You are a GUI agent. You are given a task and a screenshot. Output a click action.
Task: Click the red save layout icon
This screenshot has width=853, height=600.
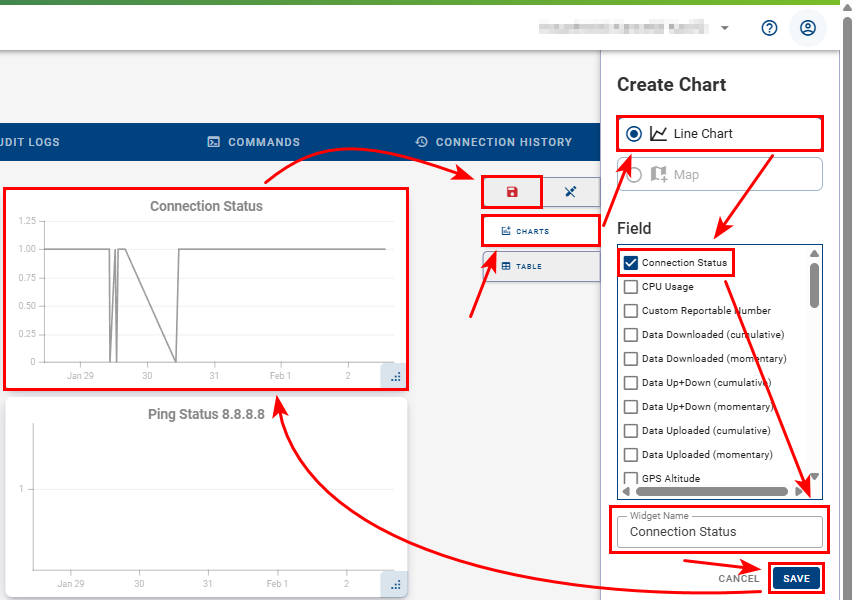pos(512,192)
